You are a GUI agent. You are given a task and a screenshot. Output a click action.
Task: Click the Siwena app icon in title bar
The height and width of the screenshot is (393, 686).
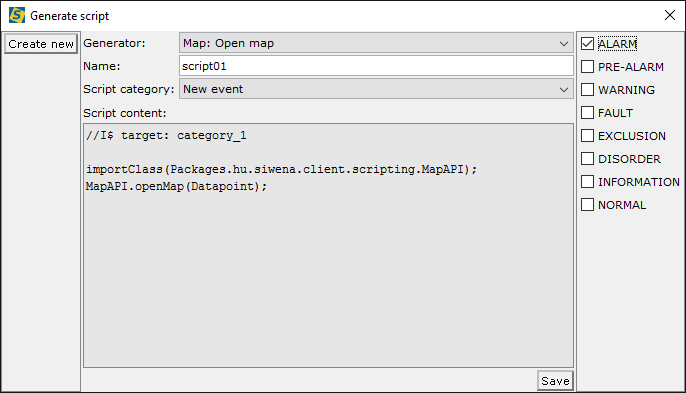click(x=17, y=15)
